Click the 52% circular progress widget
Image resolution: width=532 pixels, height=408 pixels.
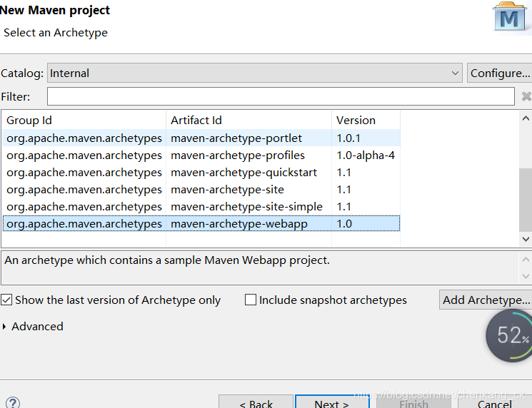(510, 335)
